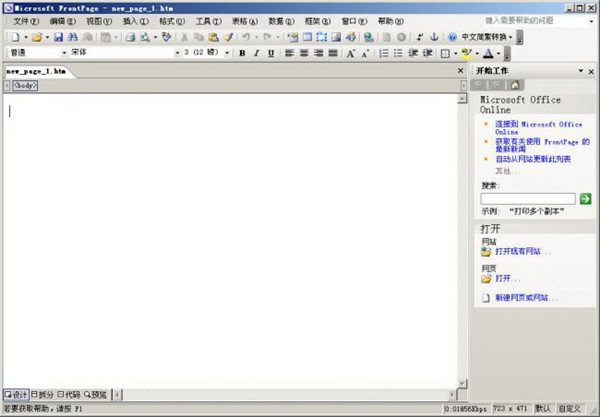Expand the Open button dropdown arrow
The height and width of the screenshot is (417, 600).
pyautogui.click(x=47, y=37)
